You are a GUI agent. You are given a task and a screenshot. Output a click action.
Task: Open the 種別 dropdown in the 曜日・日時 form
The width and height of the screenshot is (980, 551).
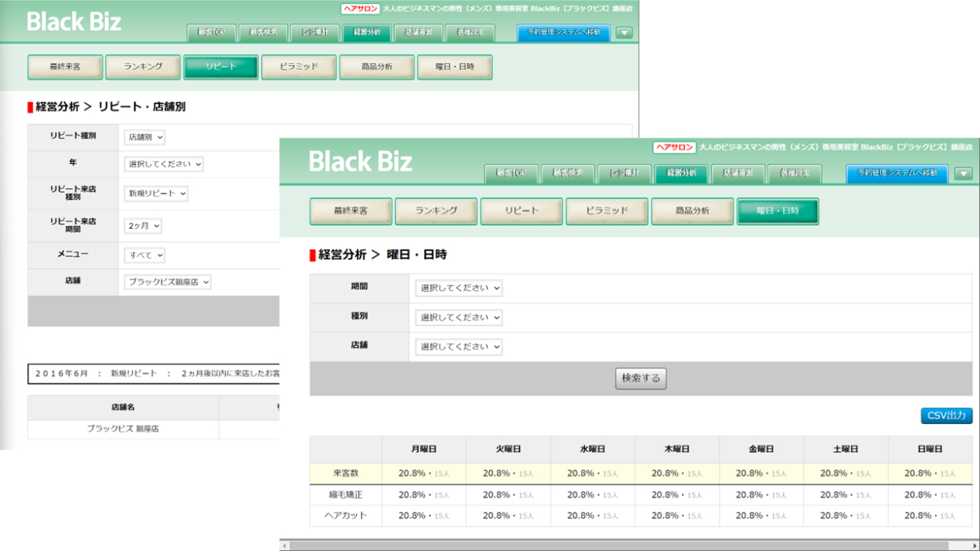(459, 317)
